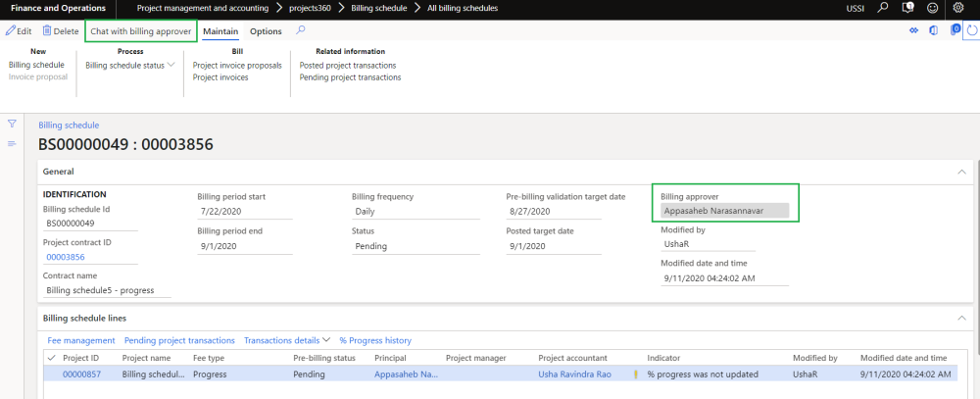Screen dimensions: 980x399
Task: Open the messages notification icon
Action: 908,8
